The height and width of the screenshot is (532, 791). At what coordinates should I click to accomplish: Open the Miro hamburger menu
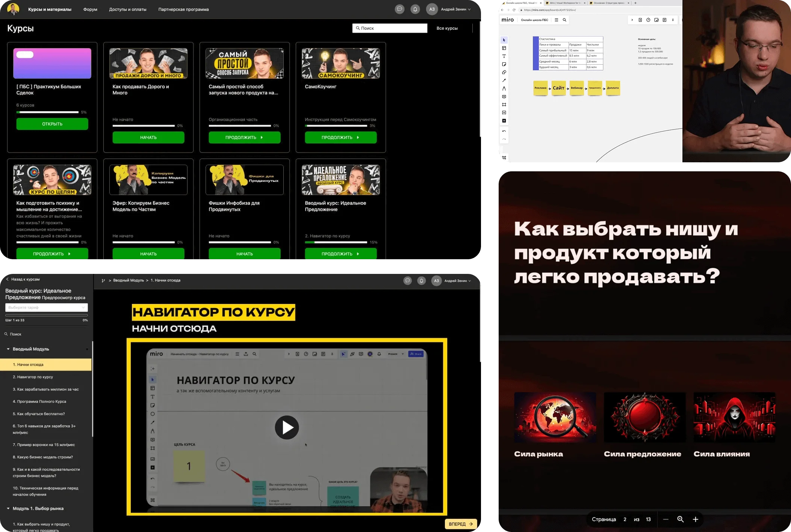click(x=557, y=20)
